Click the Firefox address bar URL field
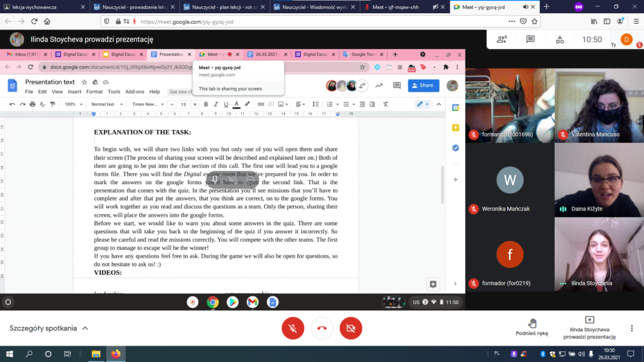 [314, 21]
